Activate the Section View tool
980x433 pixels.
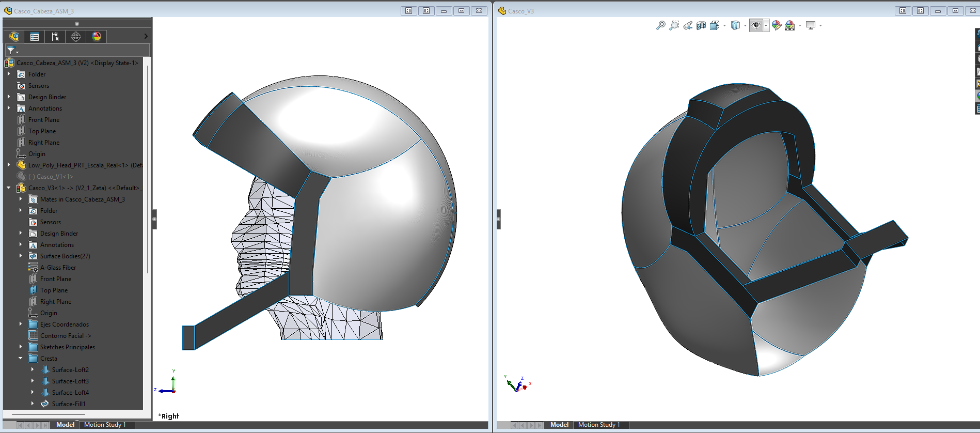pos(701,25)
